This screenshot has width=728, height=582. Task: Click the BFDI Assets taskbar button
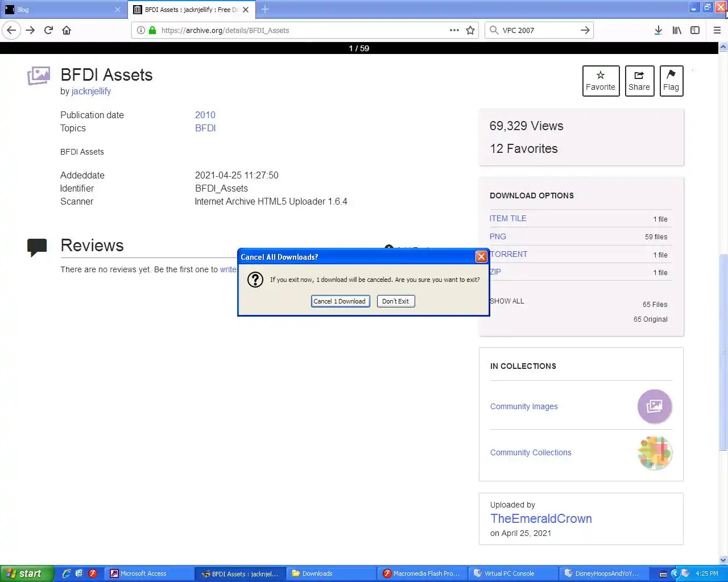click(240, 573)
